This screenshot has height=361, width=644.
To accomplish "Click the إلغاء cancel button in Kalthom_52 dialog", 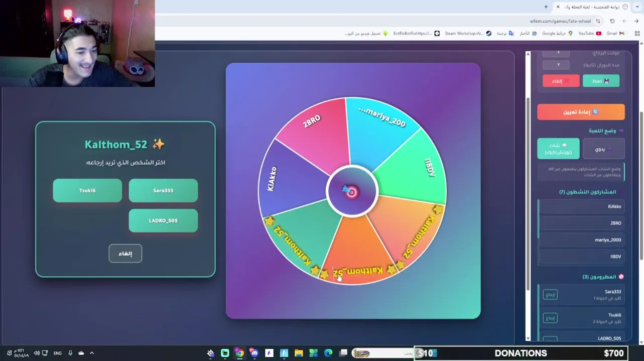I will pyautogui.click(x=125, y=254).
